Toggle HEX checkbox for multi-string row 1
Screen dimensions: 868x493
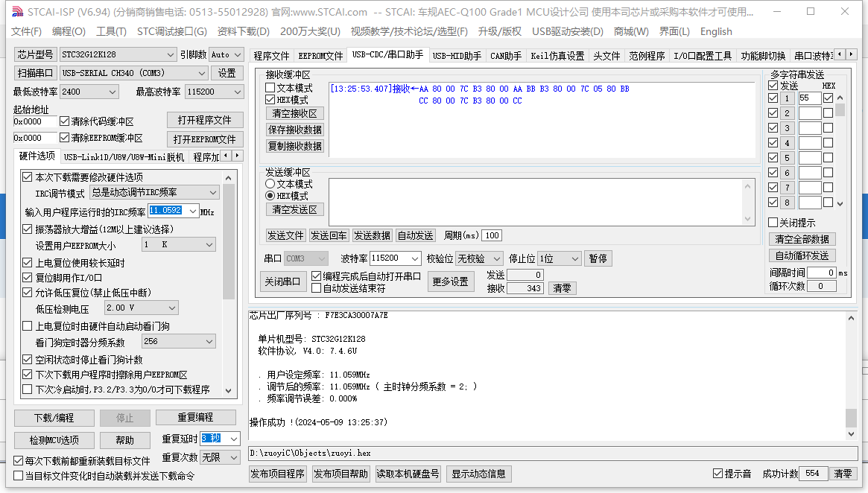tap(829, 98)
